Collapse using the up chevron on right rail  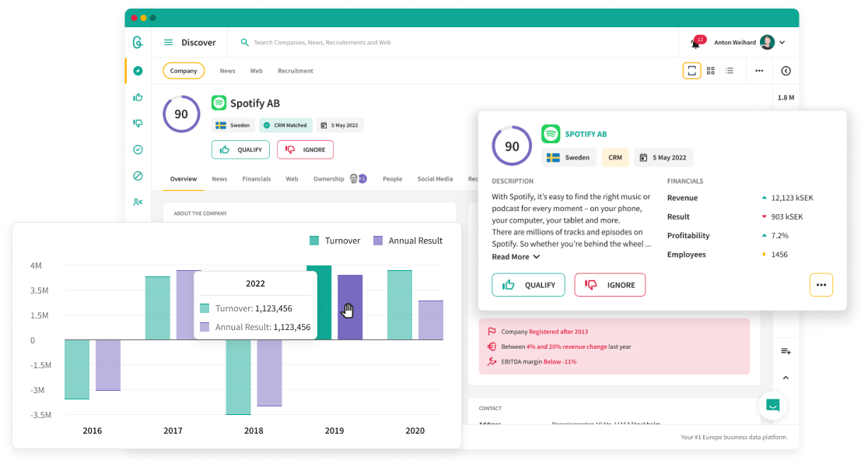pyautogui.click(x=786, y=378)
